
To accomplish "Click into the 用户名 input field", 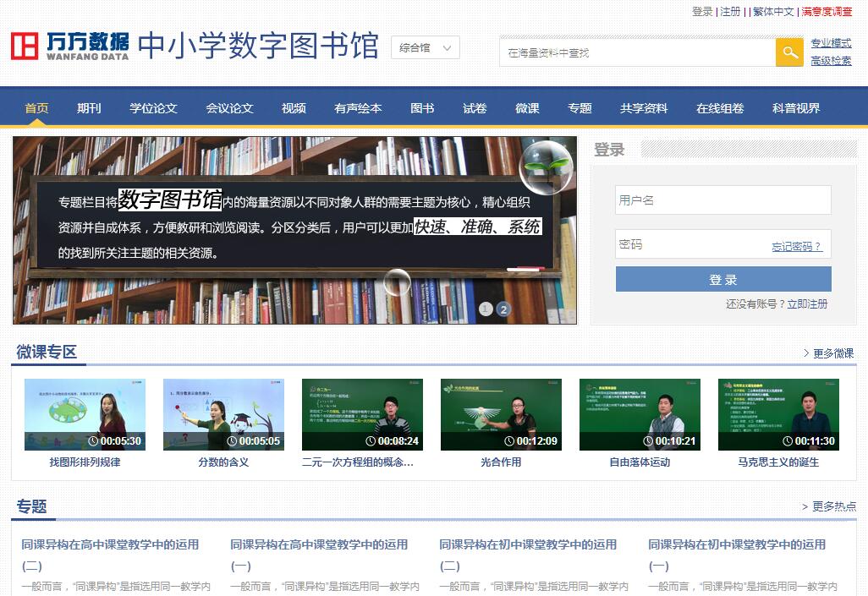I will point(722,200).
